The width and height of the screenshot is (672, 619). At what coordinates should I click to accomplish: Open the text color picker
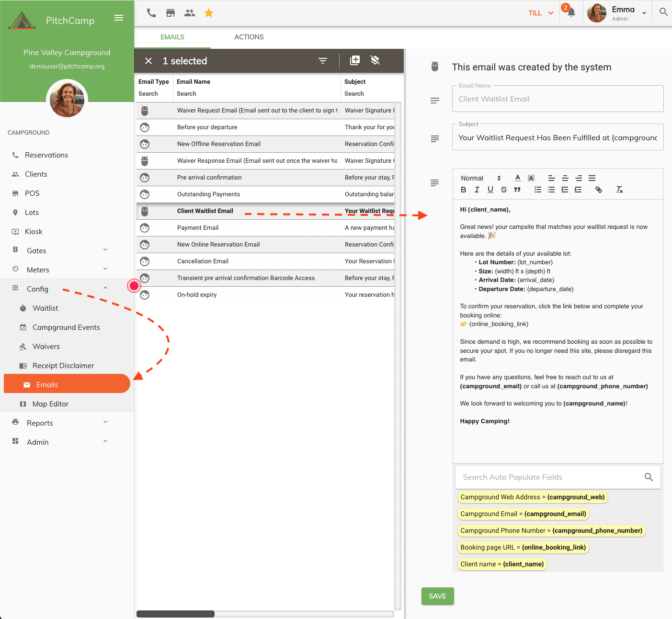click(518, 178)
